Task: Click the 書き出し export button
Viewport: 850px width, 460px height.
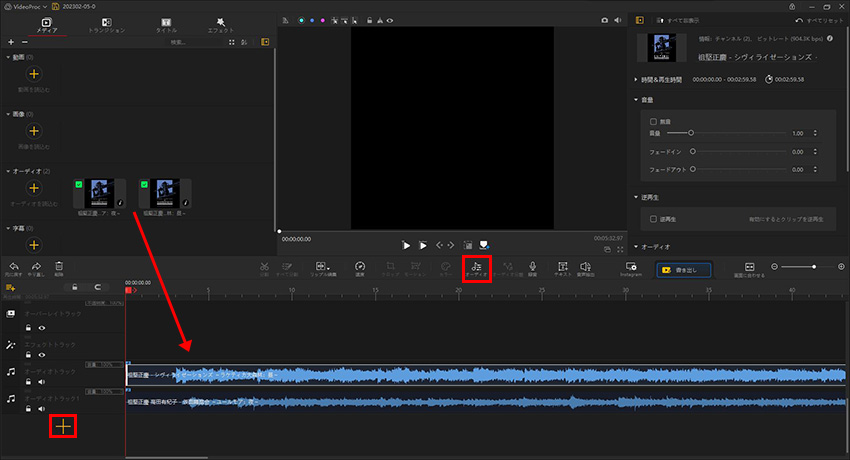Action: coord(684,269)
